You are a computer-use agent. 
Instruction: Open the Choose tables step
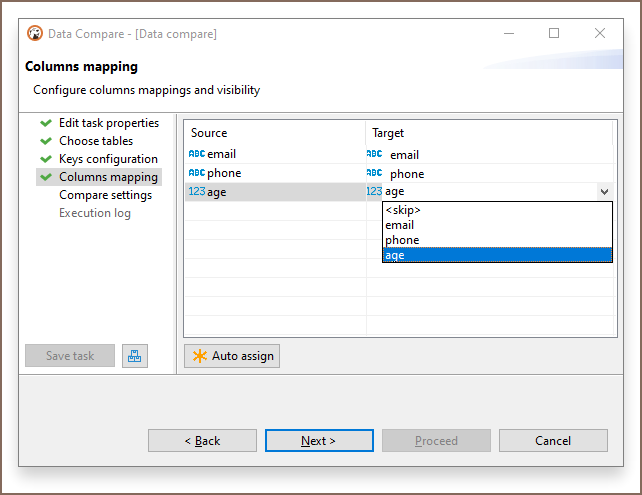coord(96,141)
